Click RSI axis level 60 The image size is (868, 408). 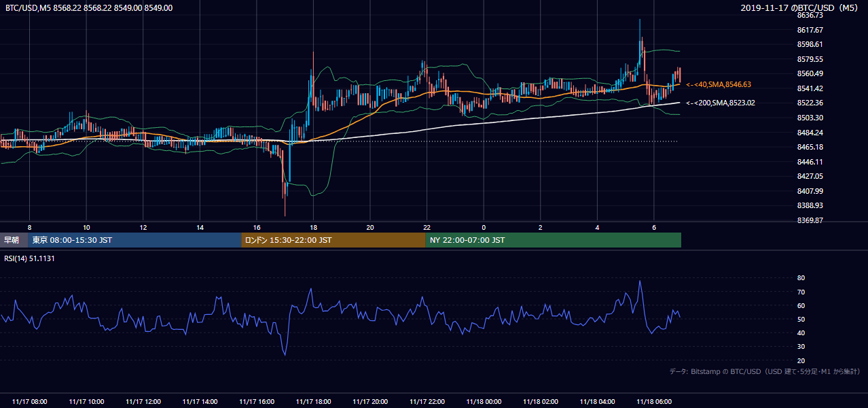tap(801, 305)
